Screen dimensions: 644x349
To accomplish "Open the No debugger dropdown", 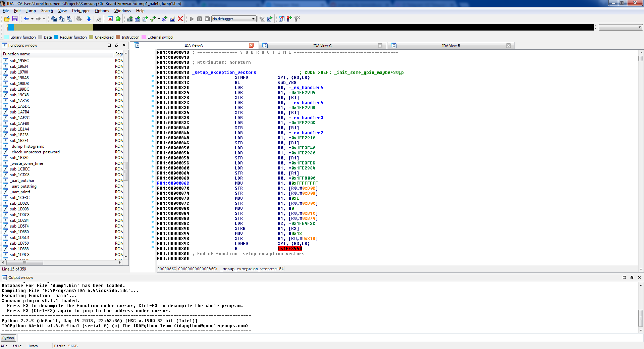I will tap(234, 19).
